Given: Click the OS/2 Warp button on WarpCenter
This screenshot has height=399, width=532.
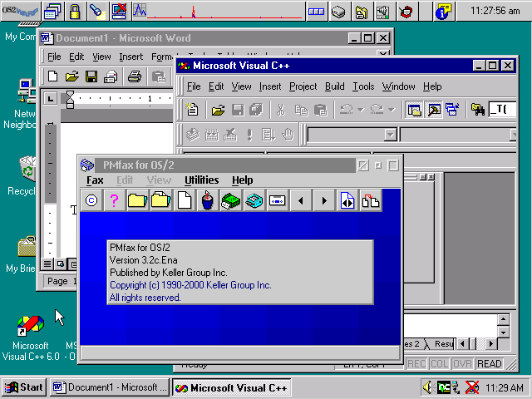Looking at the screenshot, I should point(20,11).
